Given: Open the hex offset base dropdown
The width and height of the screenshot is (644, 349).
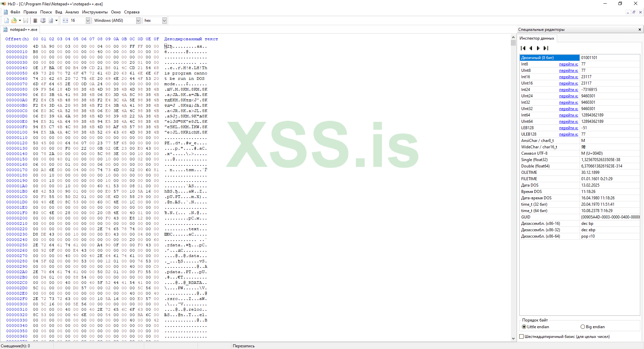Looking at the screenshot, I should coord(164,20).
